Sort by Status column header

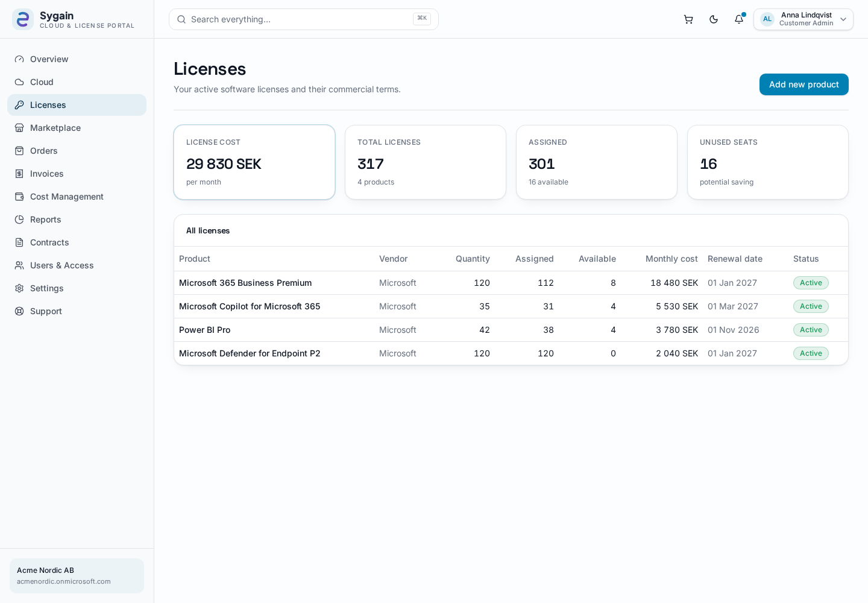point(806,259)
